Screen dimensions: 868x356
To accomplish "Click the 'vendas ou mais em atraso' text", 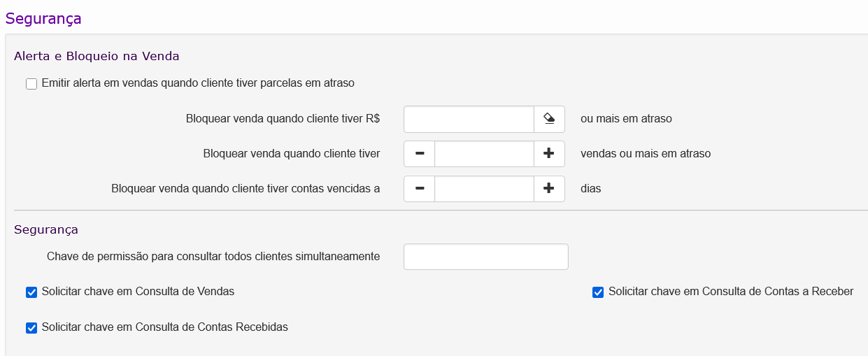I will (646, 154).
